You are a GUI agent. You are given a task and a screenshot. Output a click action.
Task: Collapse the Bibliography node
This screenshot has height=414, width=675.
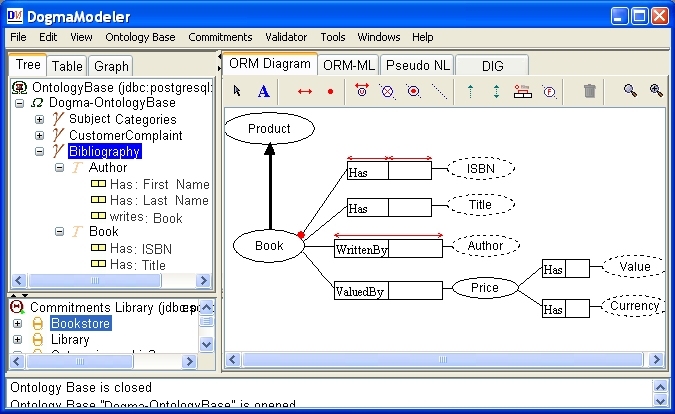(x=39, y=151)
